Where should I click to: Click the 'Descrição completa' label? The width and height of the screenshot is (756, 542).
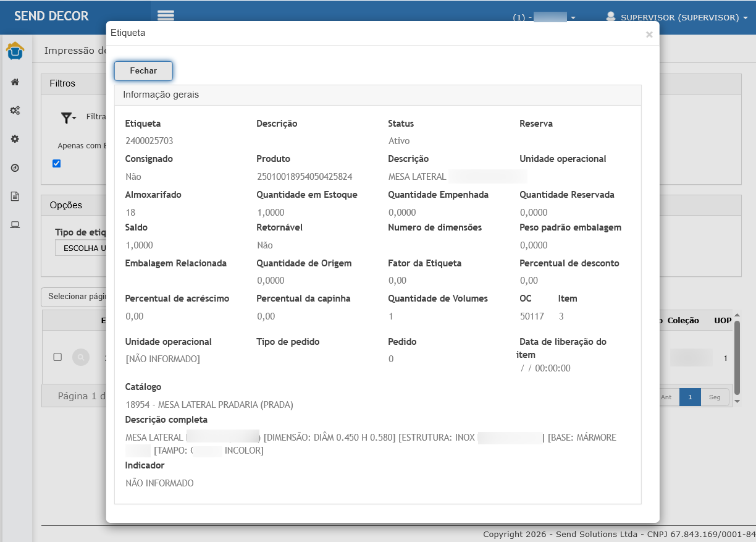pos(166,420)
